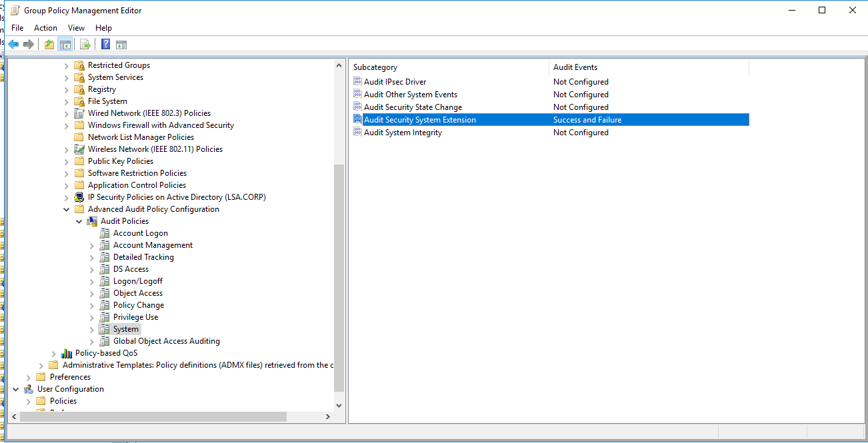The image size is (868, 443).
Task: Click the Audit Security State Change policy icon
Action: [357, 107]
